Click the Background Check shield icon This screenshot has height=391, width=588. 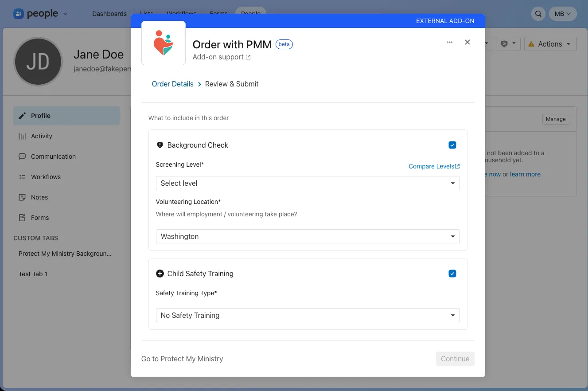coord(160,145)
